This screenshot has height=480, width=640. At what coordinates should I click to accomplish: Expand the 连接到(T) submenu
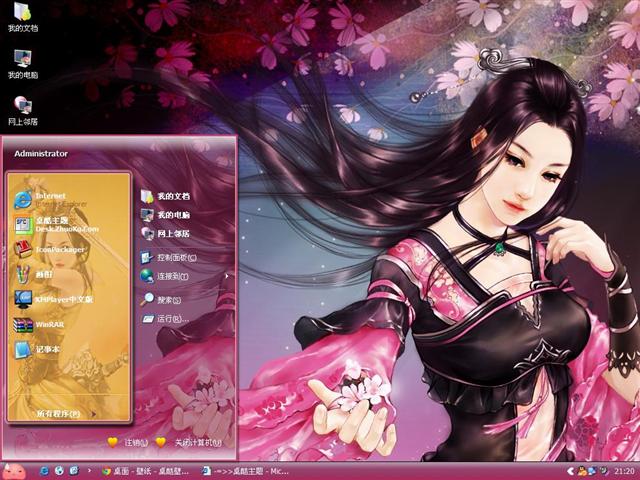coord(184,276)
